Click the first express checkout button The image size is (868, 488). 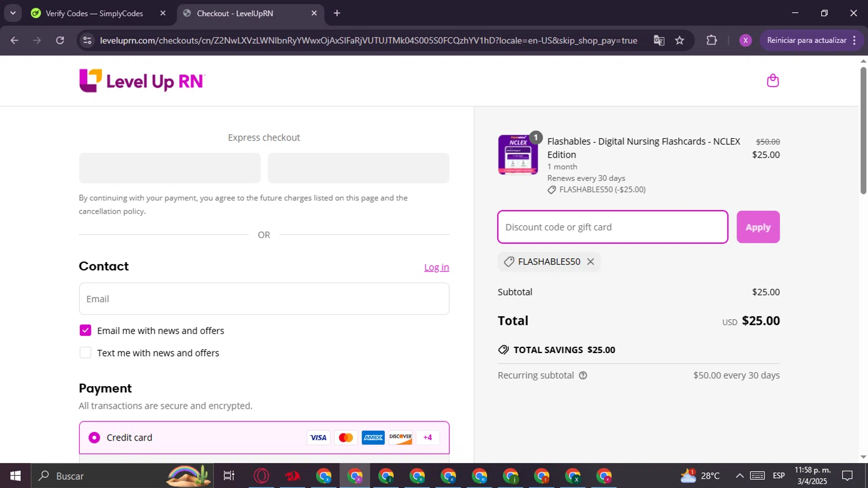(170, 168)
